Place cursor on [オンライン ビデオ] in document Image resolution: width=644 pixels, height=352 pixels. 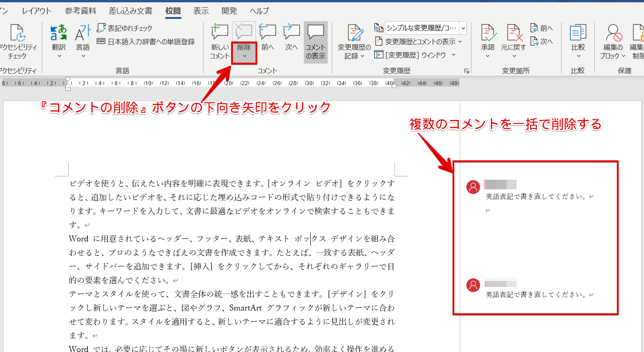pyautogui.click(x=306, y=183)
